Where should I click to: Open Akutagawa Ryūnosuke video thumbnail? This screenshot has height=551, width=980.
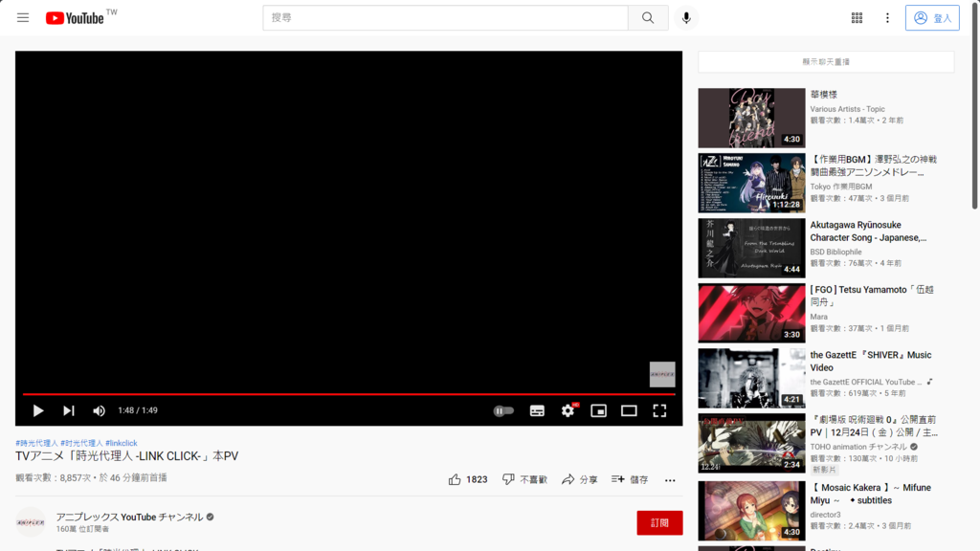752,248
